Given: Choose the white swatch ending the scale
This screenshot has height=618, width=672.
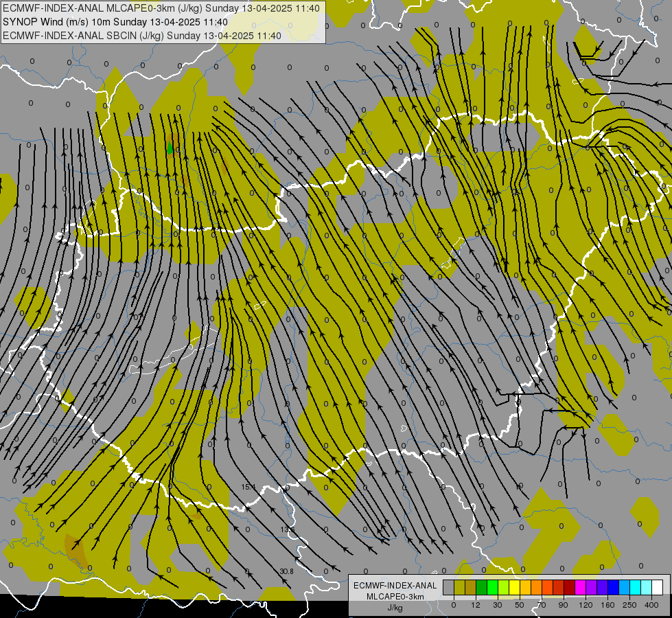Looking at the screenshot, I should coord(658,587).
